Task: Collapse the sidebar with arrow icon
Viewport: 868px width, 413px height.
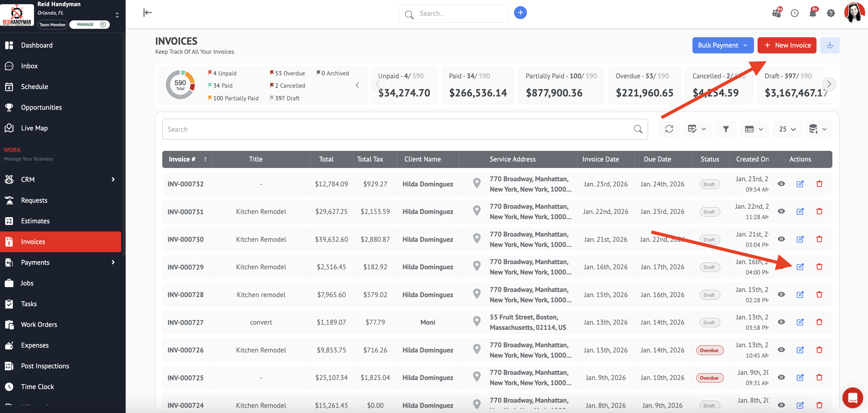Action: pos(148,13)
